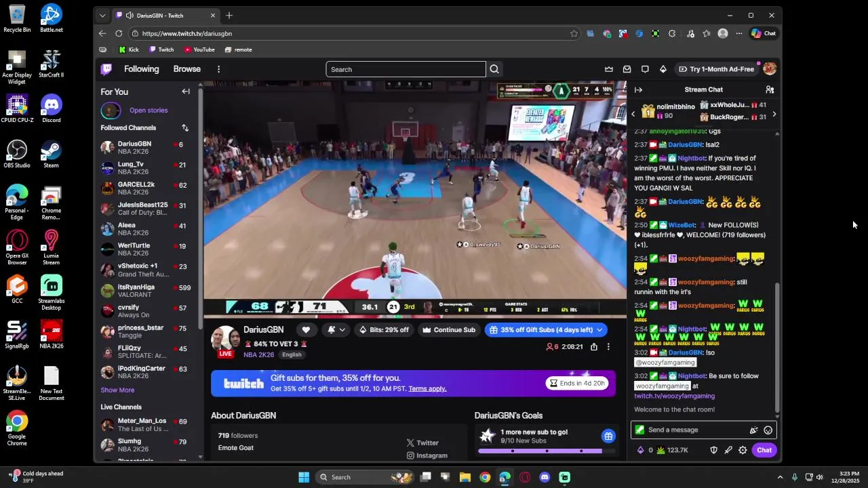
Task: Open the notification bell dropdown for DariusGBN
Action: 336,330
